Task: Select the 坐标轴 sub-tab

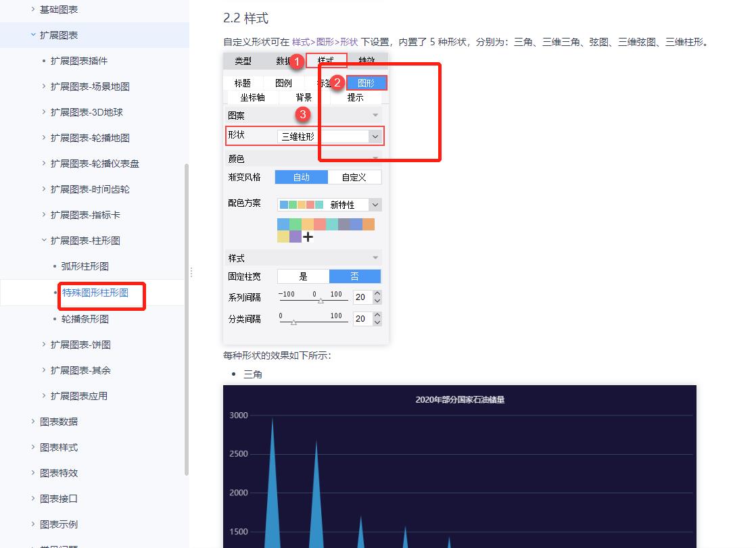Action: [253, 97]
